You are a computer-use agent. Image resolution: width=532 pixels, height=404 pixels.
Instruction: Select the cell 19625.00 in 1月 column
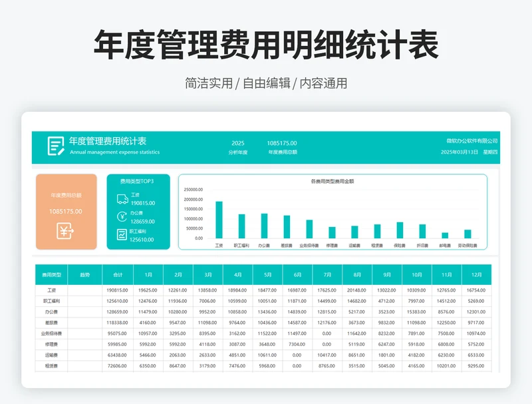[x=148, y=290]
